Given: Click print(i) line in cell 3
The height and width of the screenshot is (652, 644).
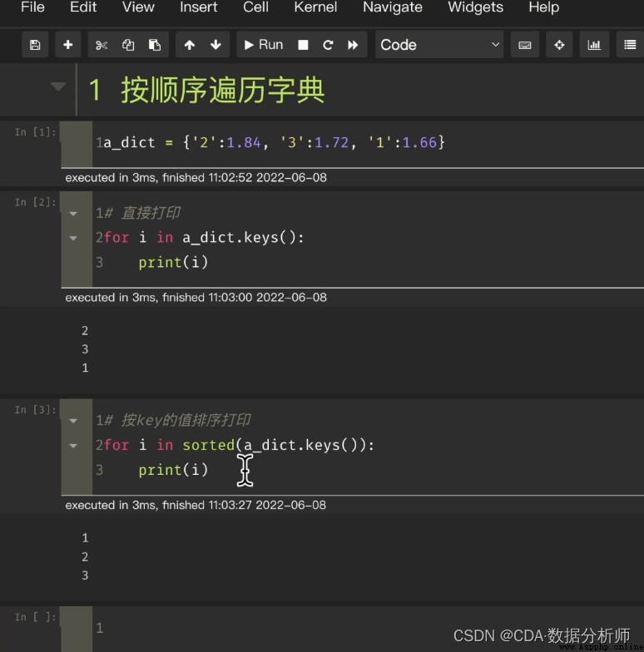Looking at the screenshot, I should 173,471.
